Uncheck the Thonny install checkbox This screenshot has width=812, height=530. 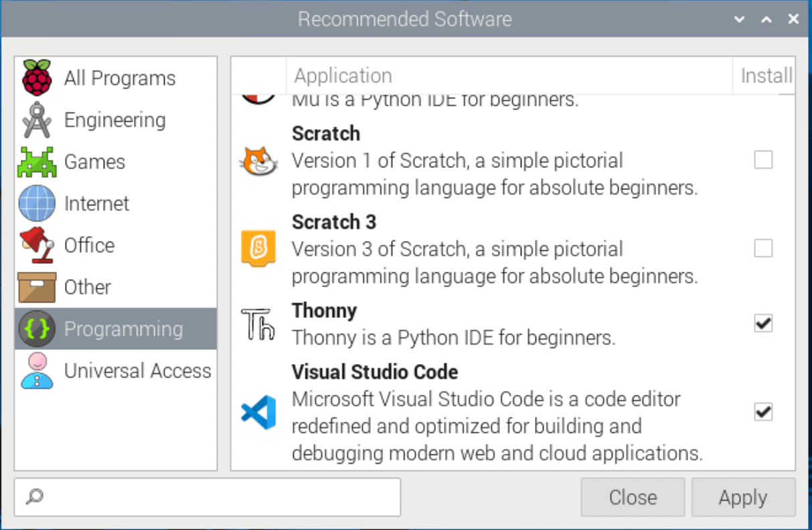(763, 324)
